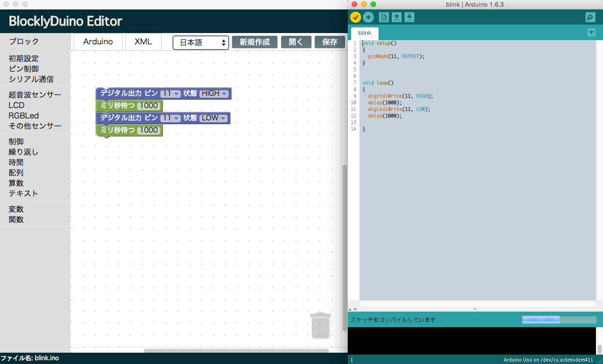
Task: Open the Serial Monitor magnifier icon
Action: point(590,17)
